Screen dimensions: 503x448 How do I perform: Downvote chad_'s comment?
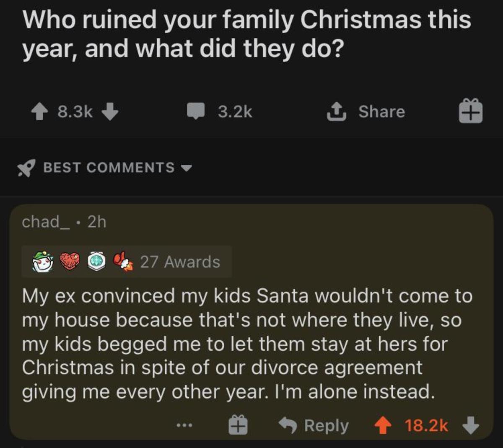(x=470, y=426)
